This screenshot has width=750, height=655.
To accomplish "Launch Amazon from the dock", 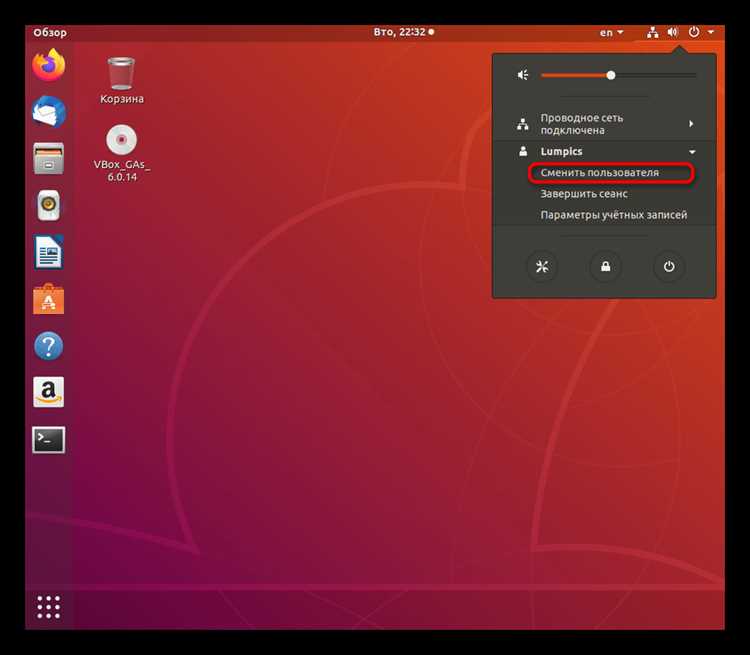I will coord(49,392).
